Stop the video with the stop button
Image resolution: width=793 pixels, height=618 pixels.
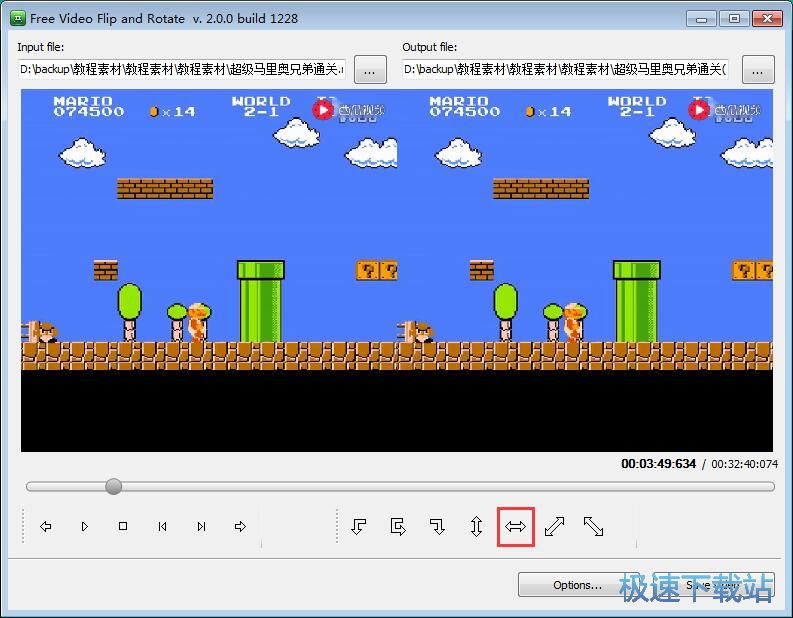tap(123, 526)
